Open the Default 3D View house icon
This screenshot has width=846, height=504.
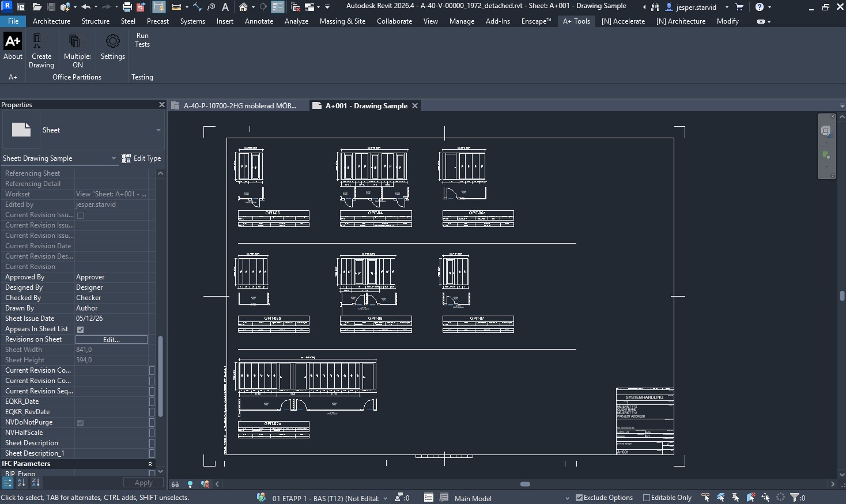pos(243,7)
